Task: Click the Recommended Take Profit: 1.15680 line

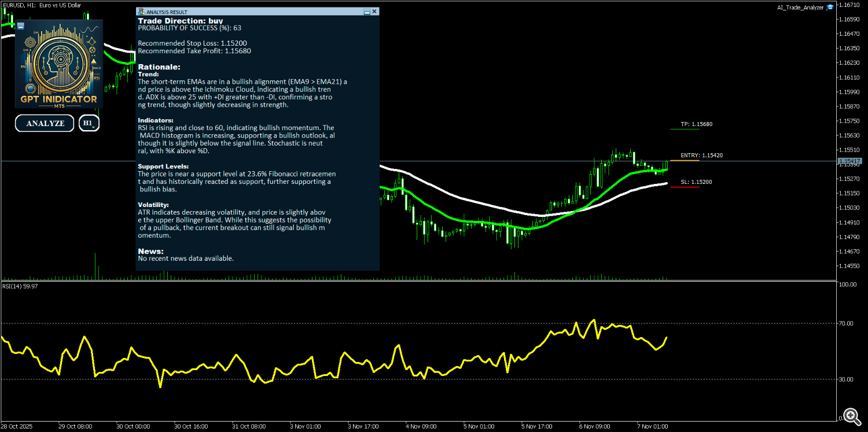Action: tap(194, 51)
